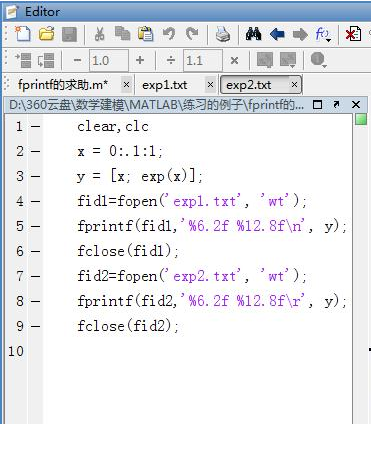The height and width of the screenshot is (459, 371).
Task: Paste clipboard with Paste icon
Action: (x=146, y=34)
